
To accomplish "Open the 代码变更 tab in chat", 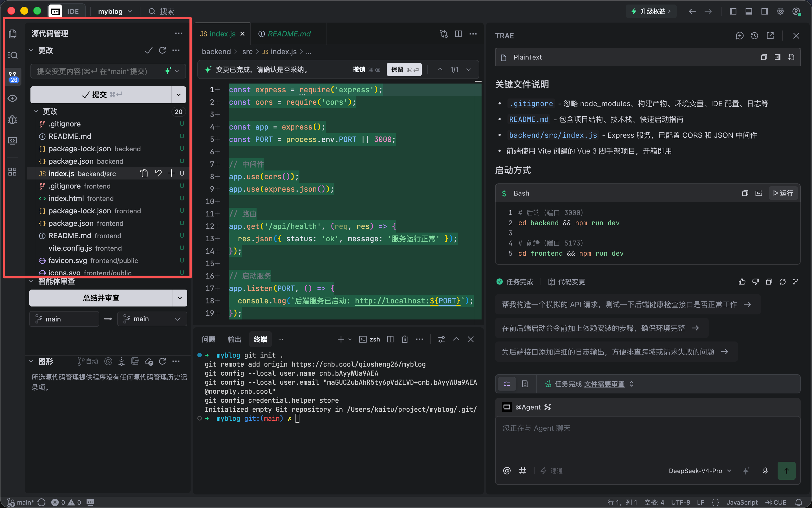I will click(566, 282).
